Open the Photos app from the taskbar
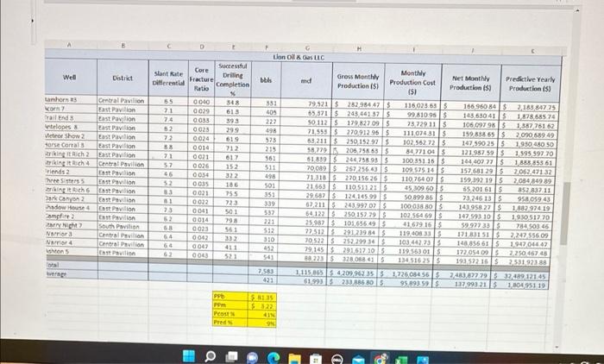 [422, 361]
